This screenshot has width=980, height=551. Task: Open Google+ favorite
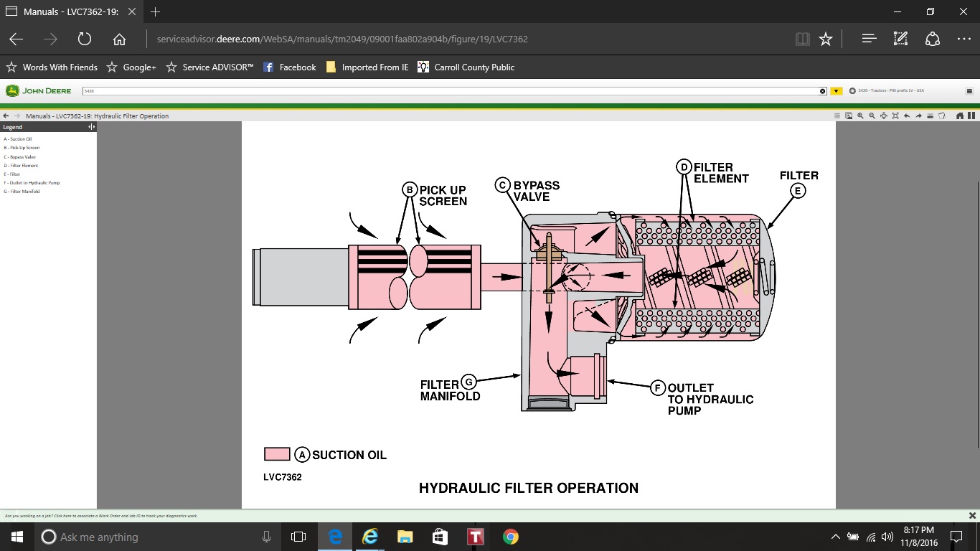coord(131,67)
